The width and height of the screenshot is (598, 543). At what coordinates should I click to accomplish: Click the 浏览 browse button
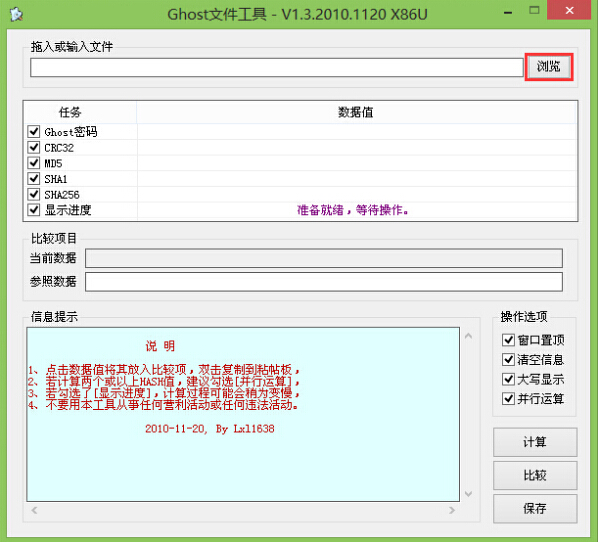pyautogui.click(x=548, y=67)
